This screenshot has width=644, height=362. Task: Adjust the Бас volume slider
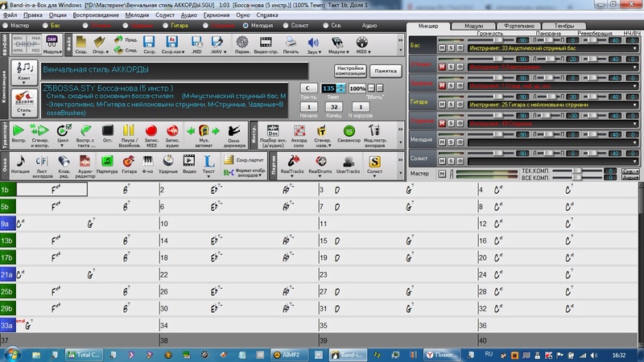point(497,40)
